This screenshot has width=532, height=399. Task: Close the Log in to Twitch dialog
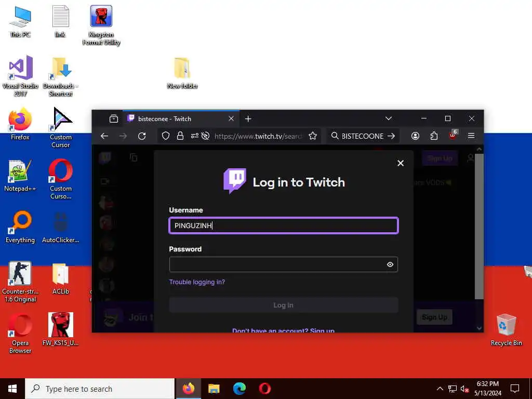[x=401, y=163]
